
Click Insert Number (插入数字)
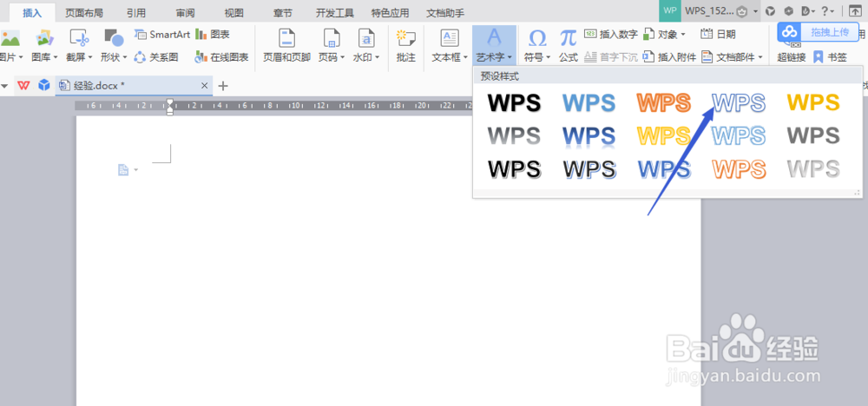(x=610, y=35)
